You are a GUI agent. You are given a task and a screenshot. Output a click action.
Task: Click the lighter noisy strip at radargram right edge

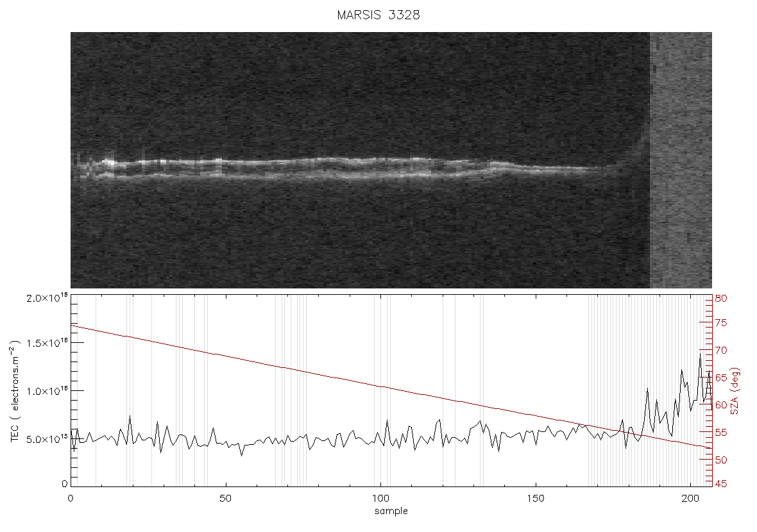coord(681,160)
